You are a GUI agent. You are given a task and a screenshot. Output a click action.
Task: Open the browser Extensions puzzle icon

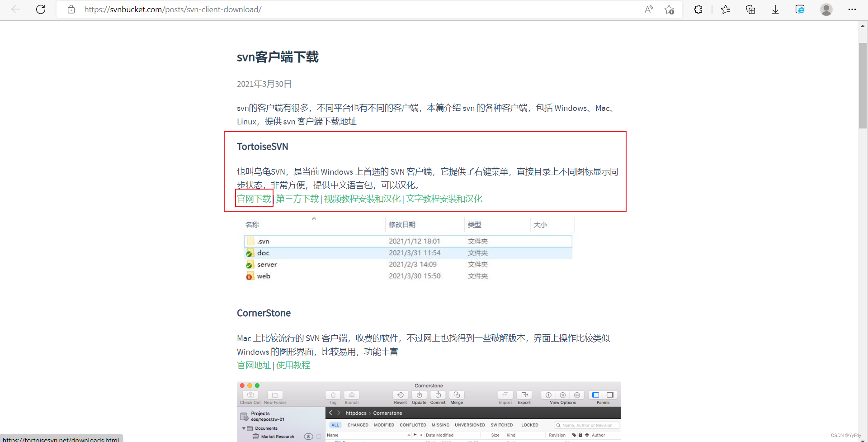(x=698, y=10)
